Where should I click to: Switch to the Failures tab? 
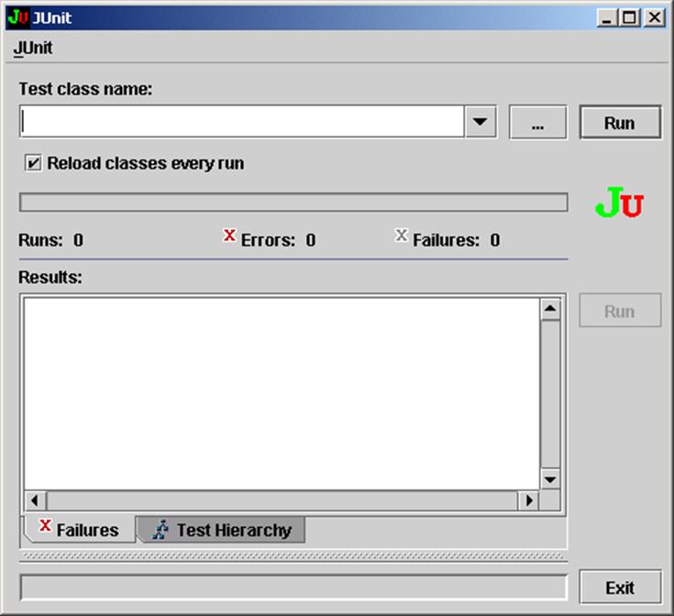[79, 530]
